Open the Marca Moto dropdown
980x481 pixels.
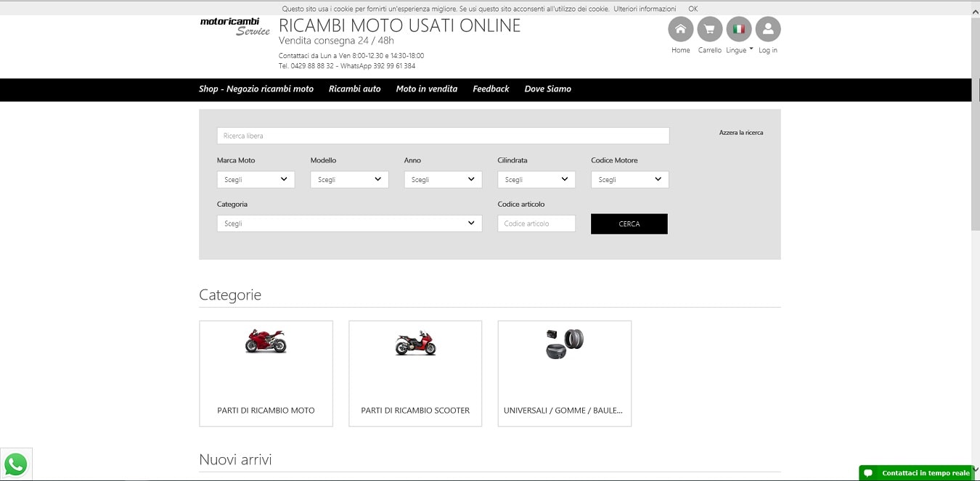pos(256,178)
